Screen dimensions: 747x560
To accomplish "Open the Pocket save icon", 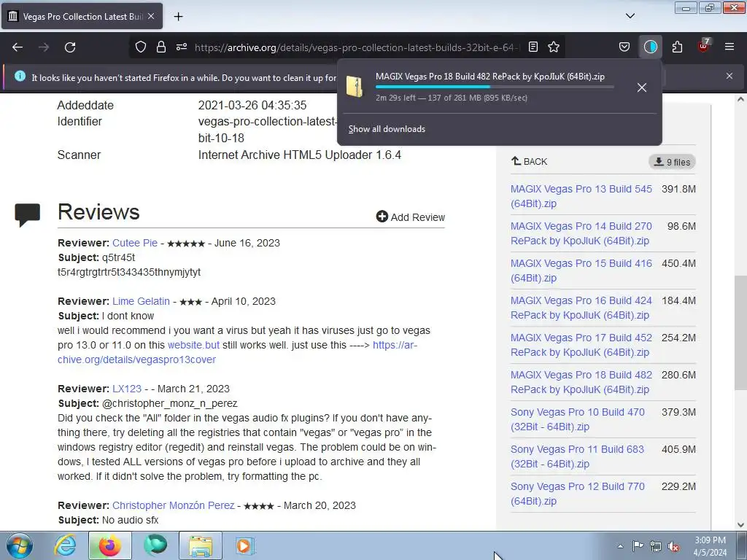I will 624,47.
